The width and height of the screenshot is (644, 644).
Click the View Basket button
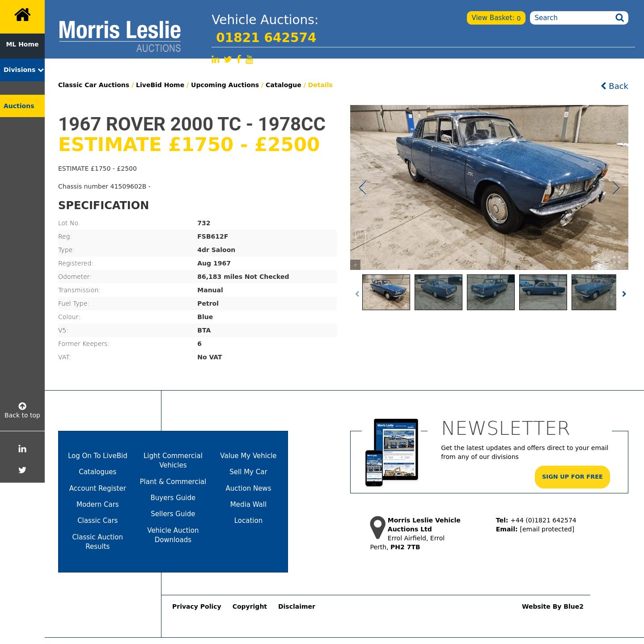(496, 18)
